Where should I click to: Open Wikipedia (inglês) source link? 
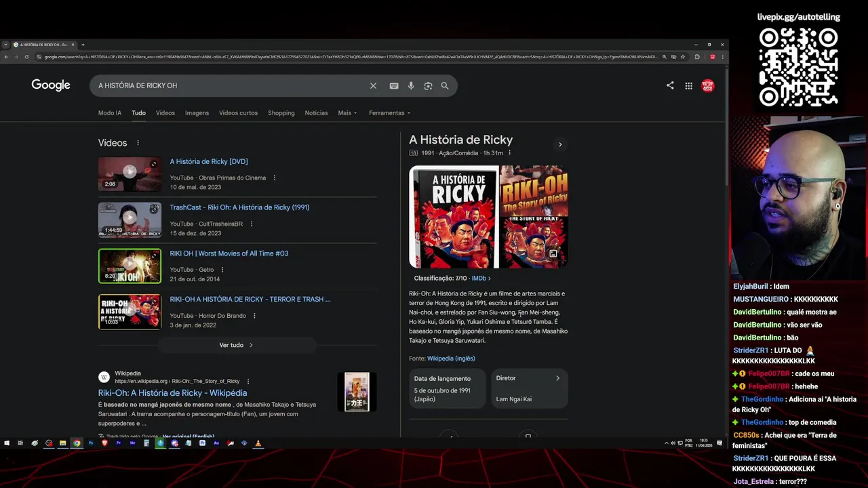coord(451,359)
